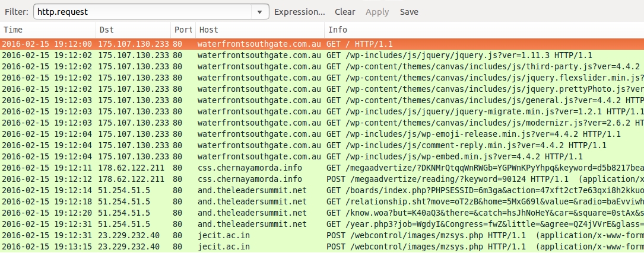Click the http.request filter text field
Screen dimensions: 644x253
142,12
